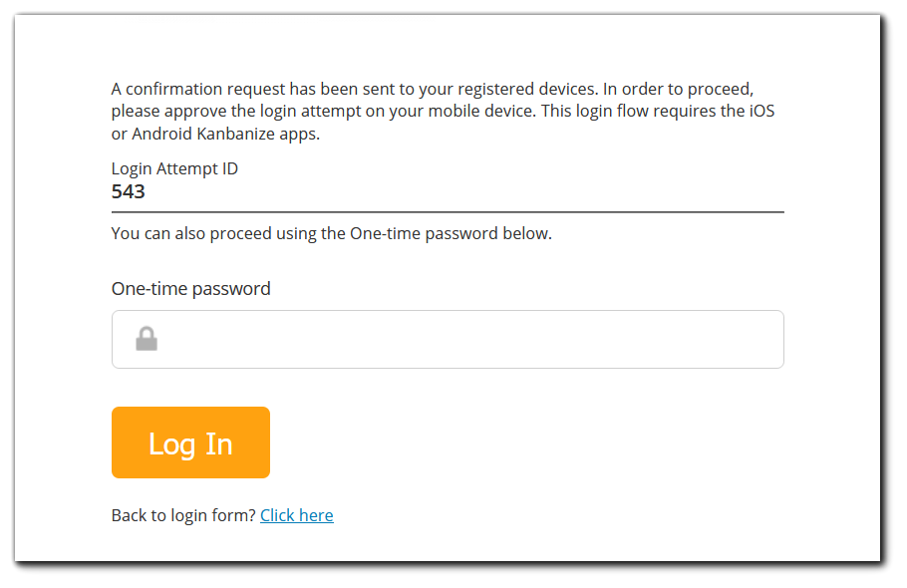The height and width of the screenshot is (588, 907).
Task: Click 'You can also proceed' sentence
Action: 332,233
